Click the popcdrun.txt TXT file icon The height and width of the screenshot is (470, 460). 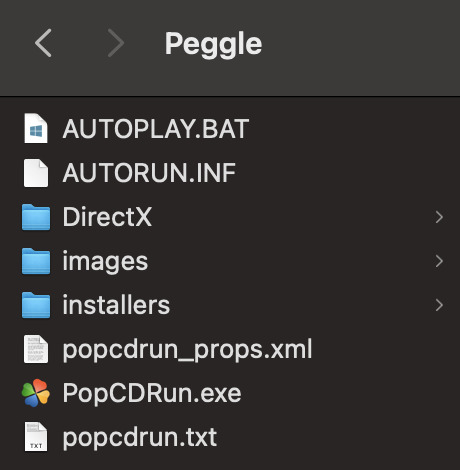point(36,437)
